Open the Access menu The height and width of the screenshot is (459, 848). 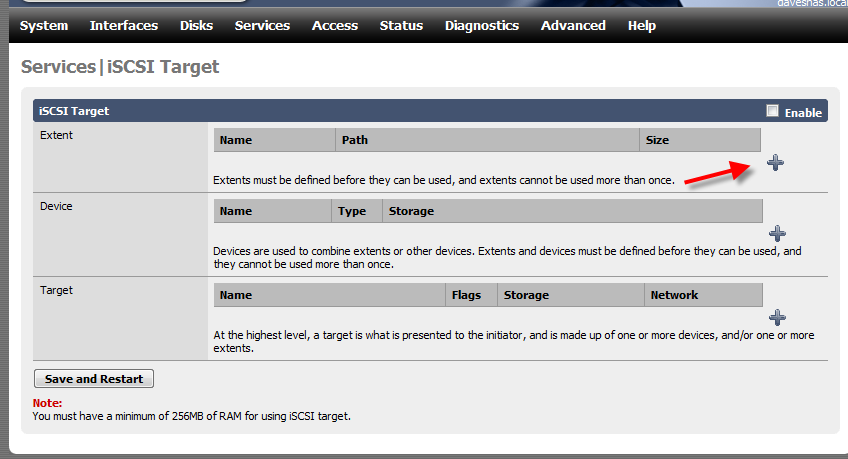tap(335, 25)
